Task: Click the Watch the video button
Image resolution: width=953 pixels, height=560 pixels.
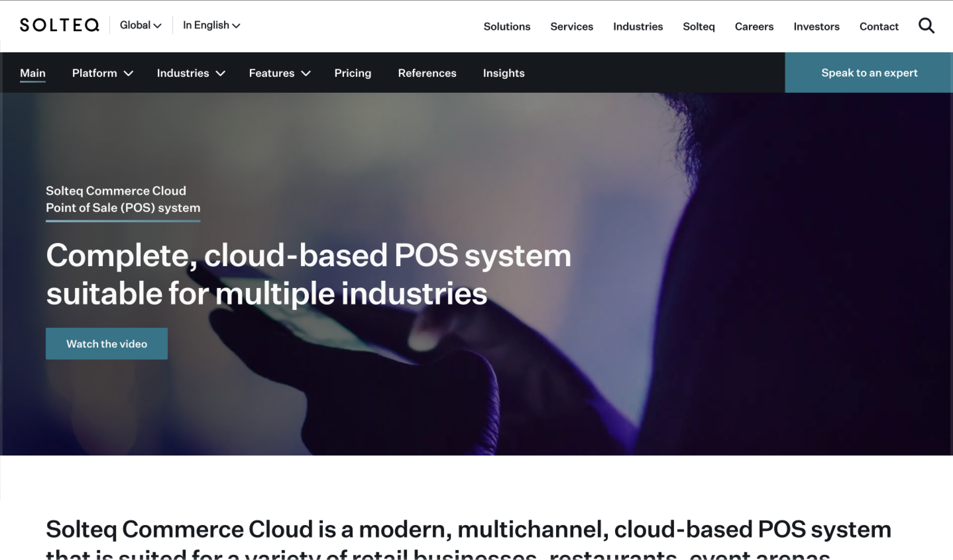Action: (107, 344)
